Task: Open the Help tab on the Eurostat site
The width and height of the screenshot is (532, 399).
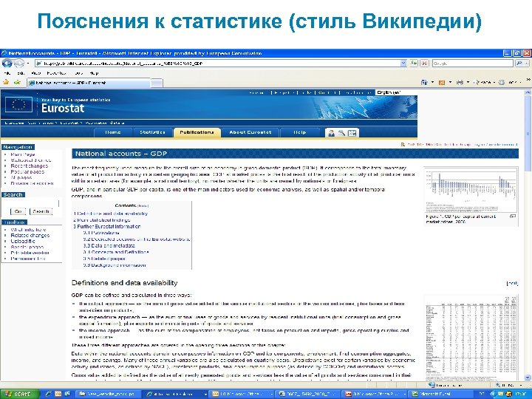Action: point(299,132)
